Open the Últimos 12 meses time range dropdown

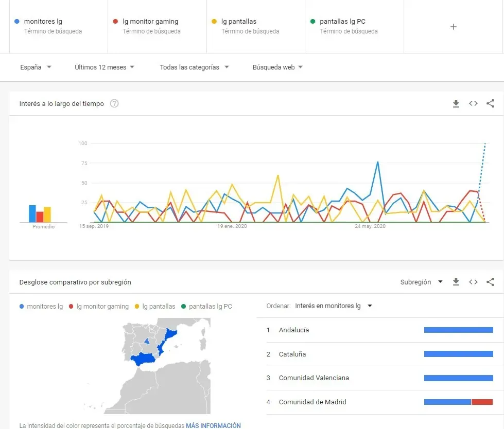[x=105, y=67]
